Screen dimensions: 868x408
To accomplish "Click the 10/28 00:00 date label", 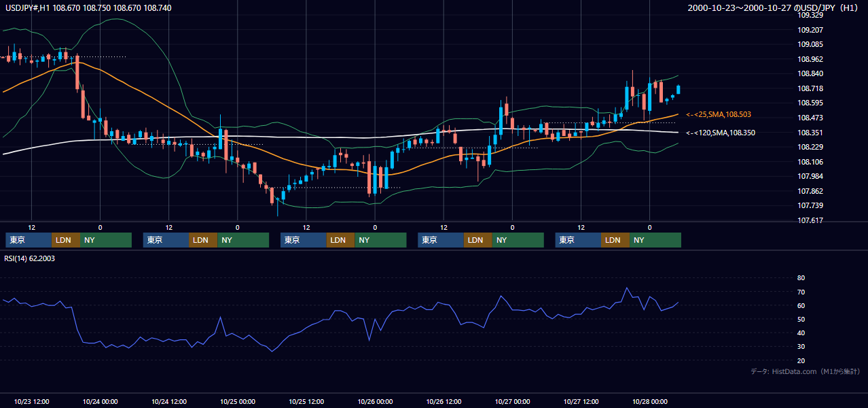I will (x=649, y=401).
